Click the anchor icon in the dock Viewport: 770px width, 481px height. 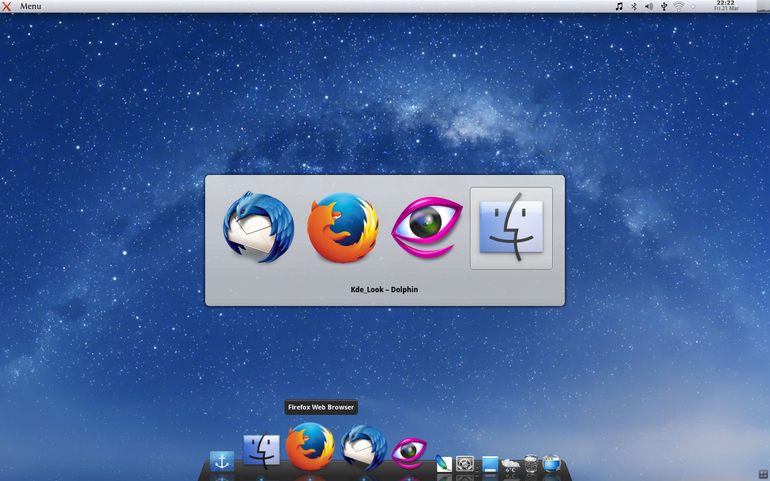pyautogui.click(x=222, y=461)
